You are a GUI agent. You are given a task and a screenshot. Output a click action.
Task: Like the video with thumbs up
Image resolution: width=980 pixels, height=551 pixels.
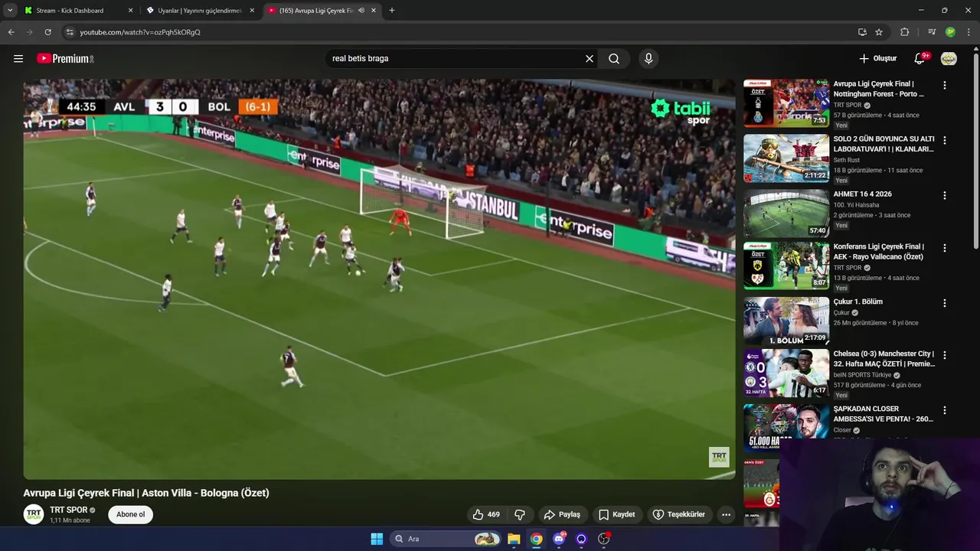click(x=486, y=514)
